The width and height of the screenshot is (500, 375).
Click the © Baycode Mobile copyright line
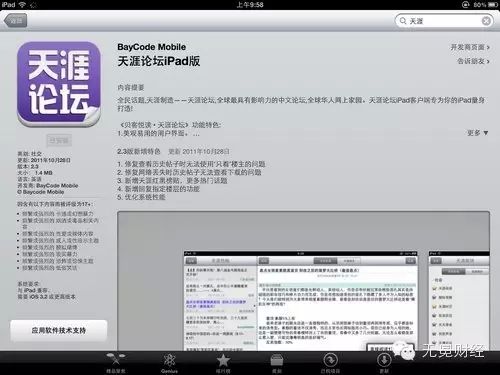click(41, 192)
